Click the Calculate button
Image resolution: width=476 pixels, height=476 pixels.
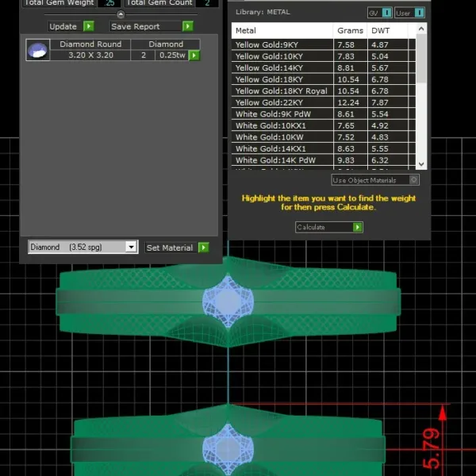click(x=329, y=228)
